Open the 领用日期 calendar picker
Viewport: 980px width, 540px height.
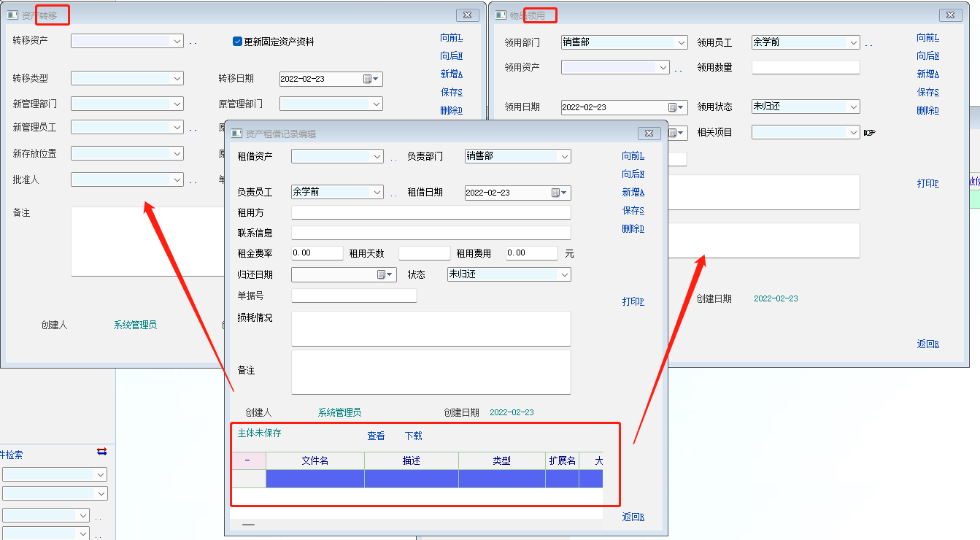point(676,107)
